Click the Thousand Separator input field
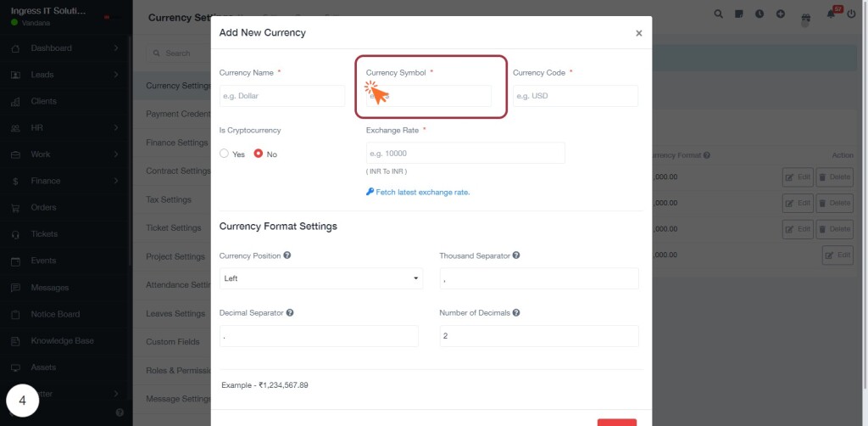This screenshot has height=426, width=868. tap(539, 278)
